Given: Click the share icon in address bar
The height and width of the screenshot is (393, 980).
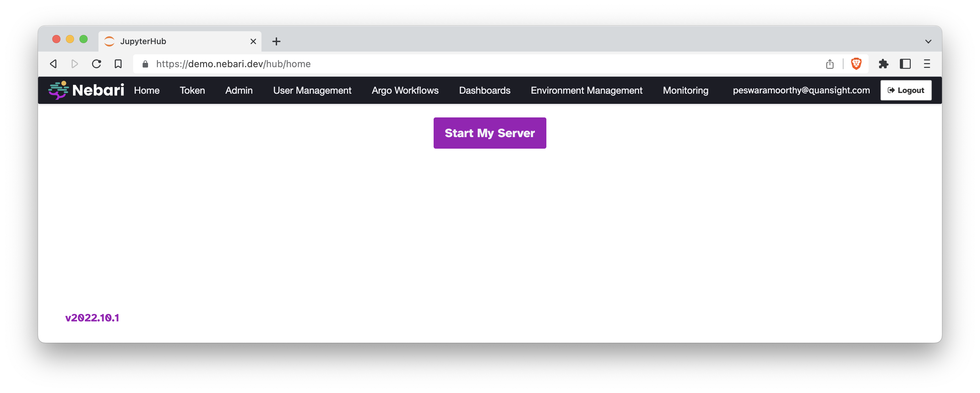Looking at the screenshot, I should [830, 64].
